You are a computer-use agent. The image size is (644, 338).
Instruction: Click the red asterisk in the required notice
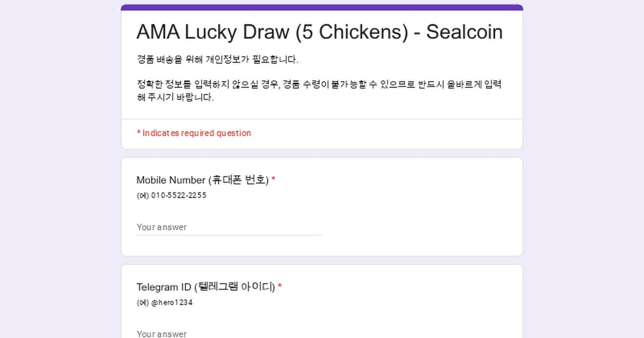click(x=138, y=133)
